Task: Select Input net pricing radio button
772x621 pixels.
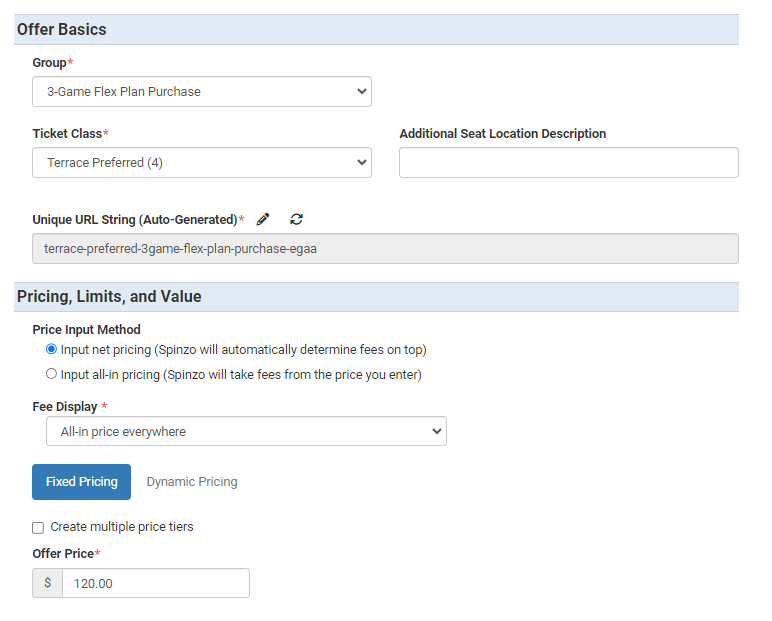Action: pyautogui.click(x=51, y=349)
